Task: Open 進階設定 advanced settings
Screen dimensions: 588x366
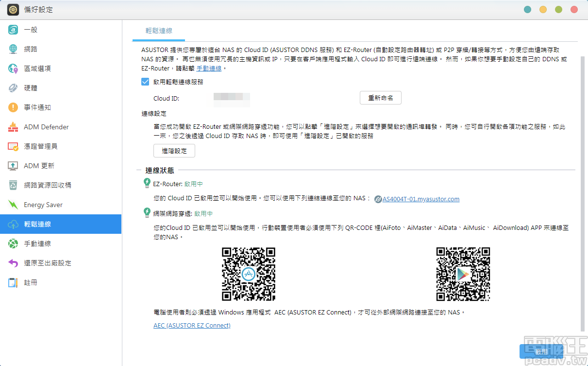Action: 174,151
